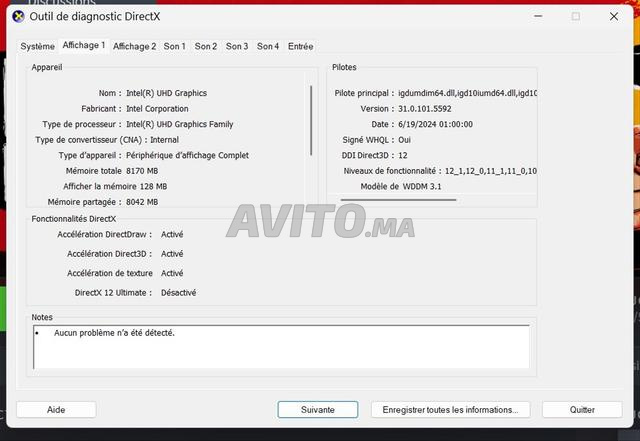Click Accélération de texture Activé status
The width and height of the screenshot is (640, 441).
[x=172, y=273]
